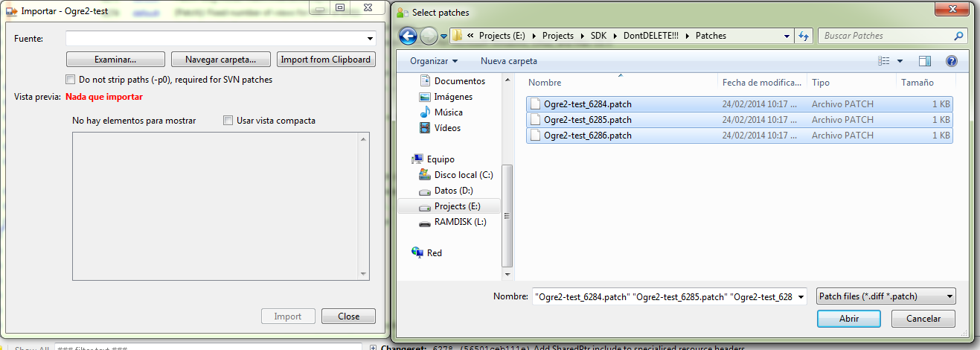Viewport: 980px width, 350px height.
Task: Select file Ogre2-test_6285.patch
Action: 739,120
